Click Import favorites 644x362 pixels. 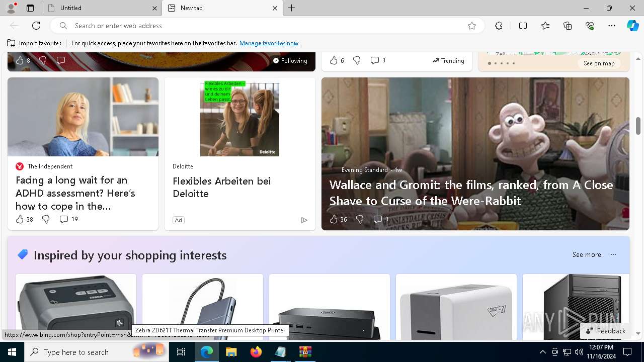coord(34,43)
